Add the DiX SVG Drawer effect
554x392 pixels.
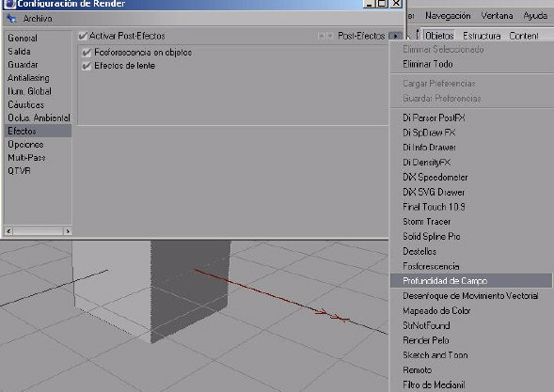[x=434, y=192]
